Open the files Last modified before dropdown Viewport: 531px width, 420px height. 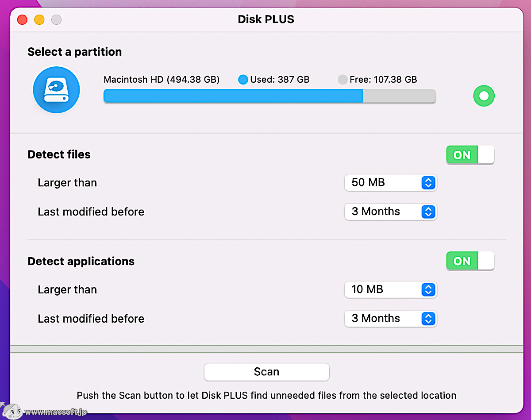pos(385,212)
